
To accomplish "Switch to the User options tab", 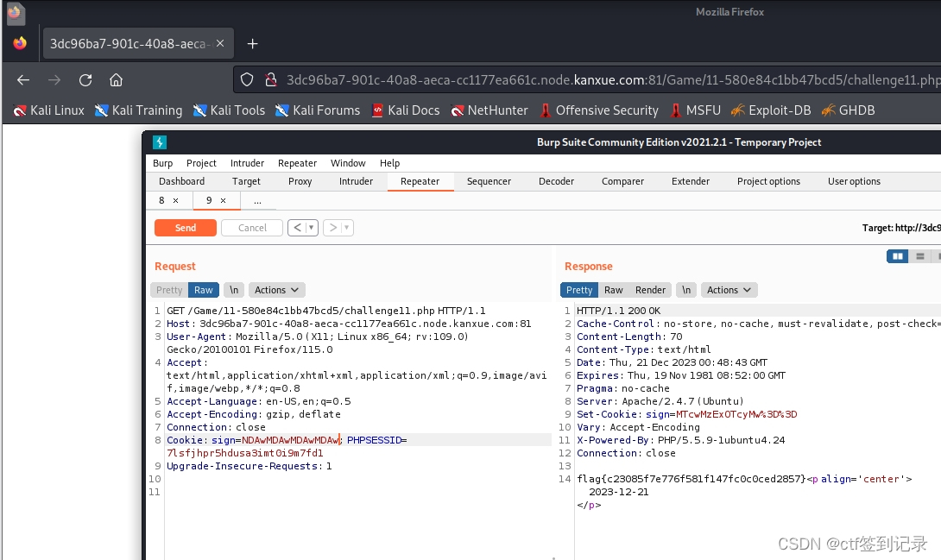I will click(x=854, y=181).
